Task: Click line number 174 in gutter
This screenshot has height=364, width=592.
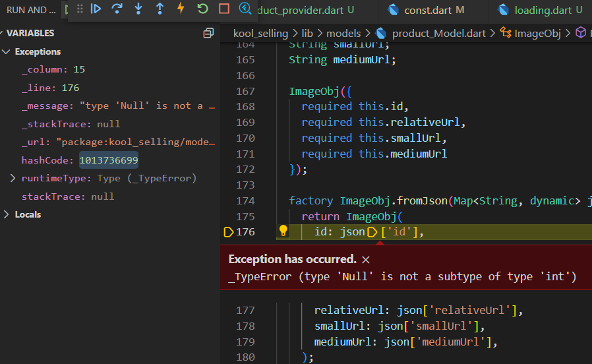Action: pos(245,201)
